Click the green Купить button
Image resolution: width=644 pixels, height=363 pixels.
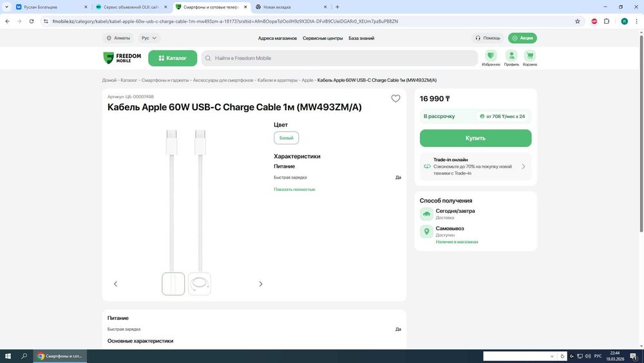476,138
